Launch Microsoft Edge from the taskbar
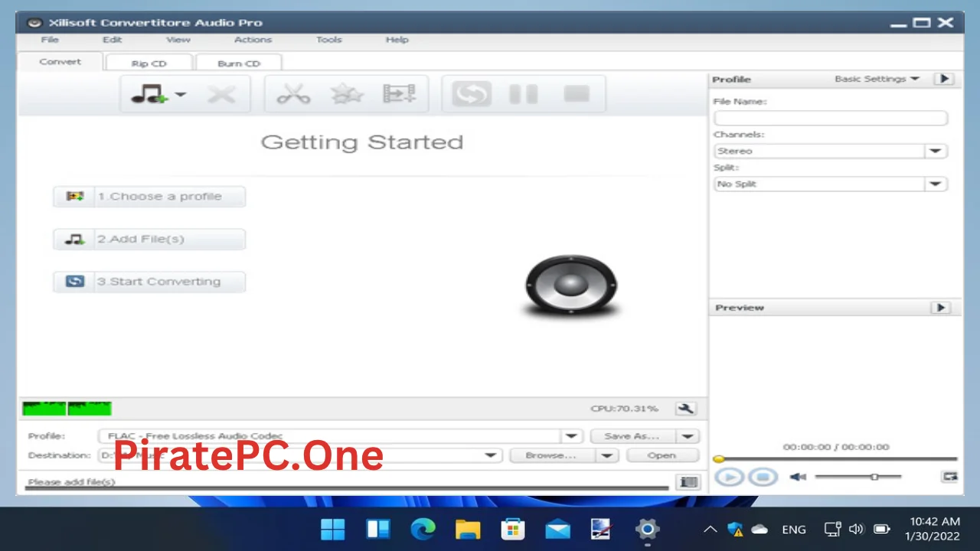Image resolution: width=980 pixels, height=551 pixels. 423,529
